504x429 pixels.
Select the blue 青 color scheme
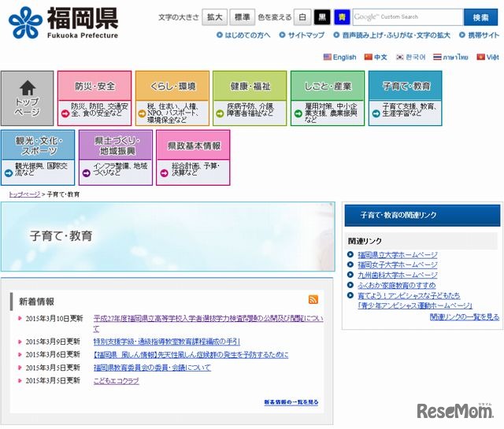click(342, 17)
